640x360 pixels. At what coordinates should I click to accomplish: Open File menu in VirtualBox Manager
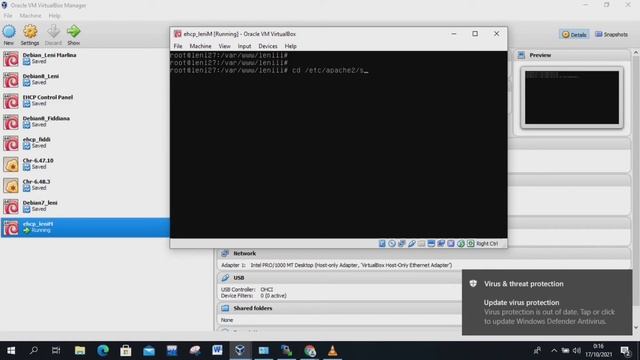click(x=8, y=16)
